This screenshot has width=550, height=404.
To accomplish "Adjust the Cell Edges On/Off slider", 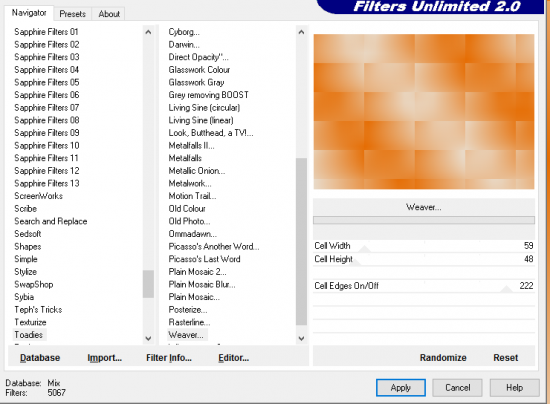I will [424, 286].
